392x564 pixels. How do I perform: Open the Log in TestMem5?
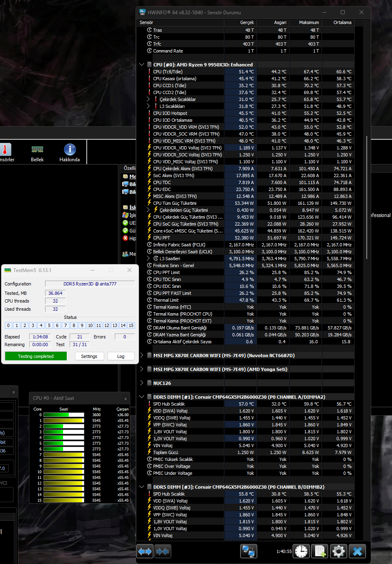(x=121, y=356)
